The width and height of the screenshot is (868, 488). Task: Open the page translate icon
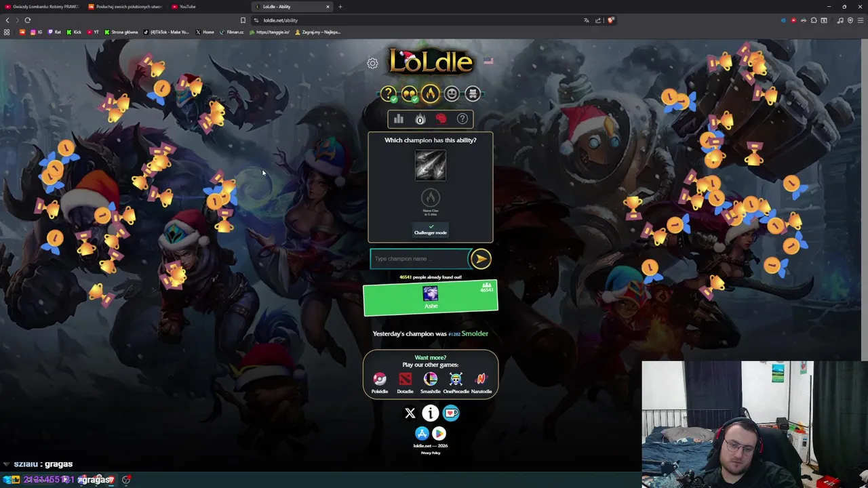587,20
